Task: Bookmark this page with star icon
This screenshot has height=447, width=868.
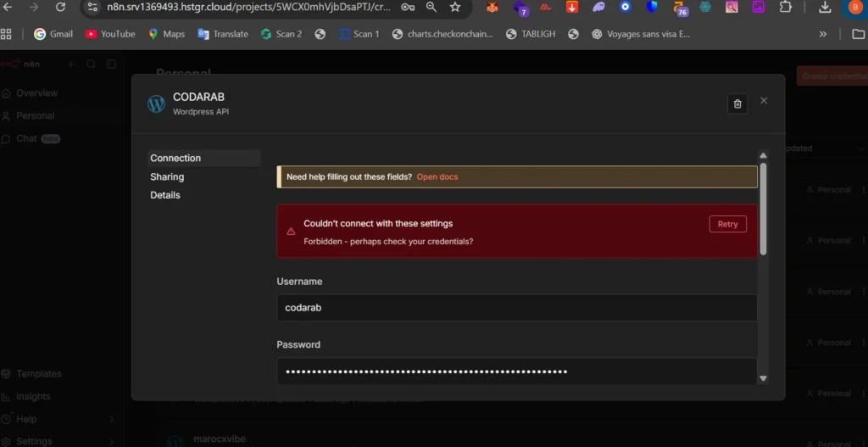Action: [x=455, y=7]
